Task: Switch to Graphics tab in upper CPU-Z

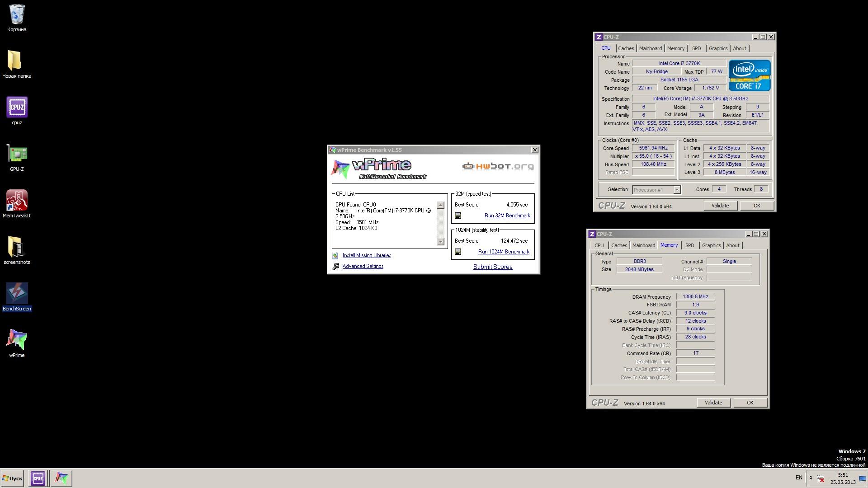Action: pyautogui.click(x=718, y=48)
